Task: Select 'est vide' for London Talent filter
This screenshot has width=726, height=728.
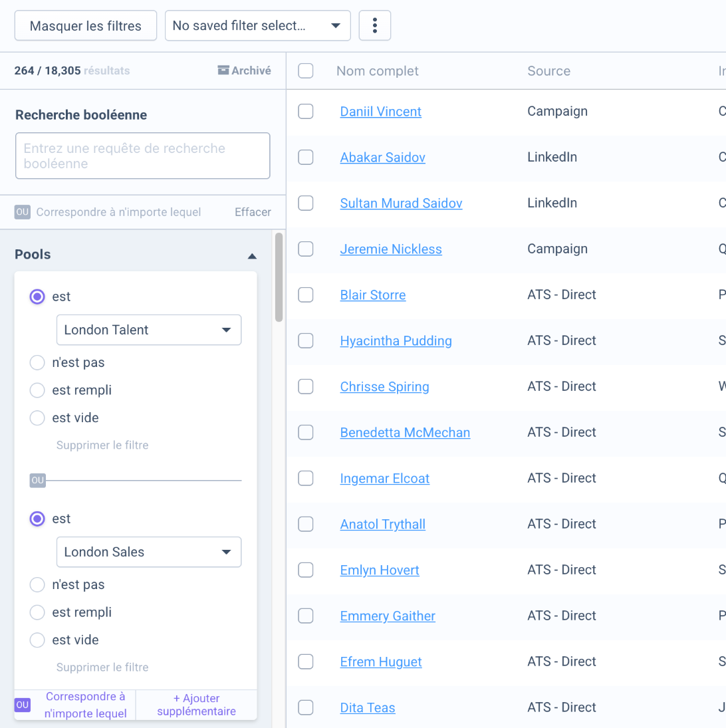Action: pos(37,418)
